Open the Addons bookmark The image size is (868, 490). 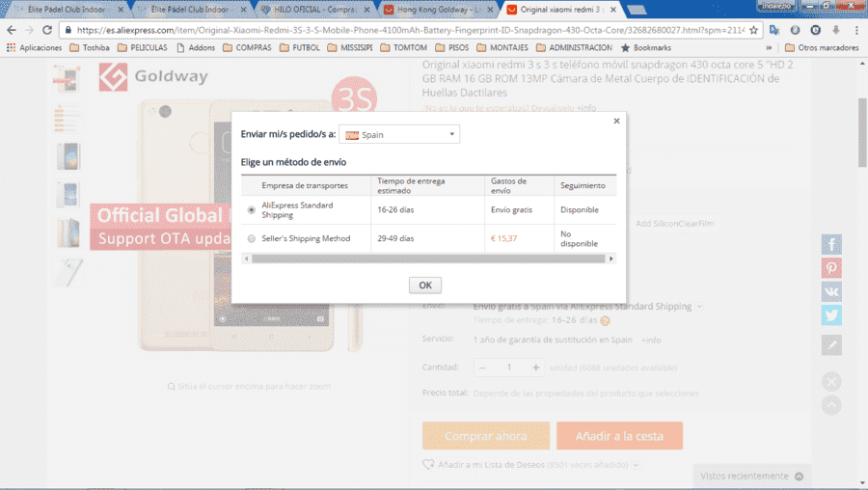click(x=196, y=47)
